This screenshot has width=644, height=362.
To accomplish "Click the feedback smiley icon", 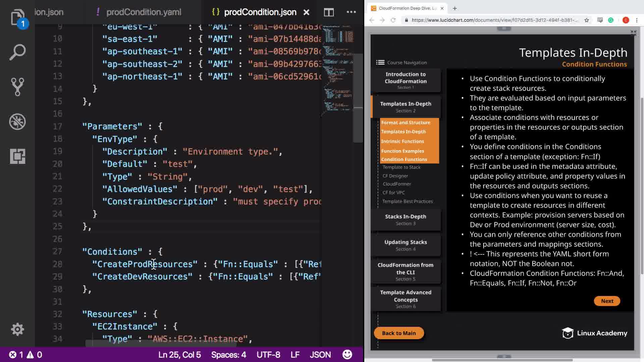I will point(347,354).
